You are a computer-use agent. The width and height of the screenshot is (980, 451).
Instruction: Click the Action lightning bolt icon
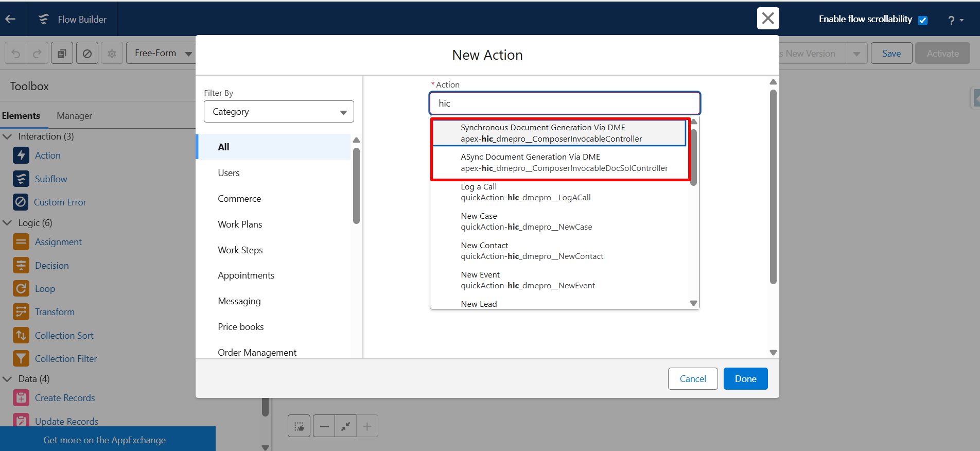[x=21, y=155]
